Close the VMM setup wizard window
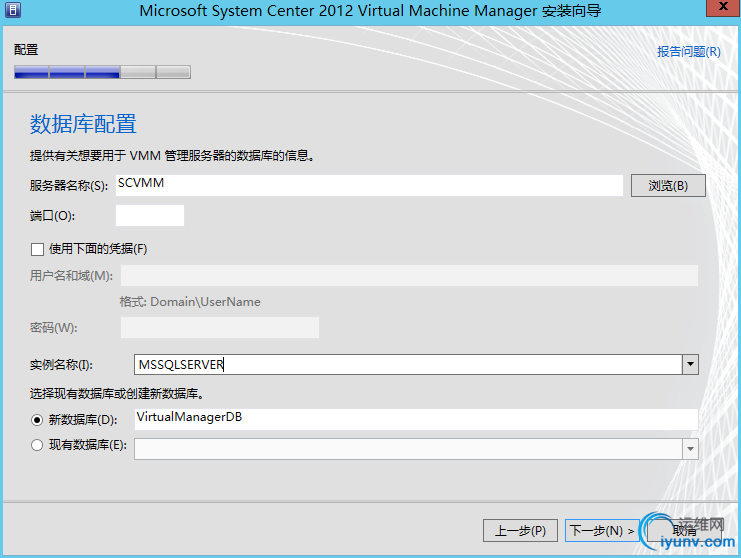This screenshot has height=558, width=741. pos(723,7)
